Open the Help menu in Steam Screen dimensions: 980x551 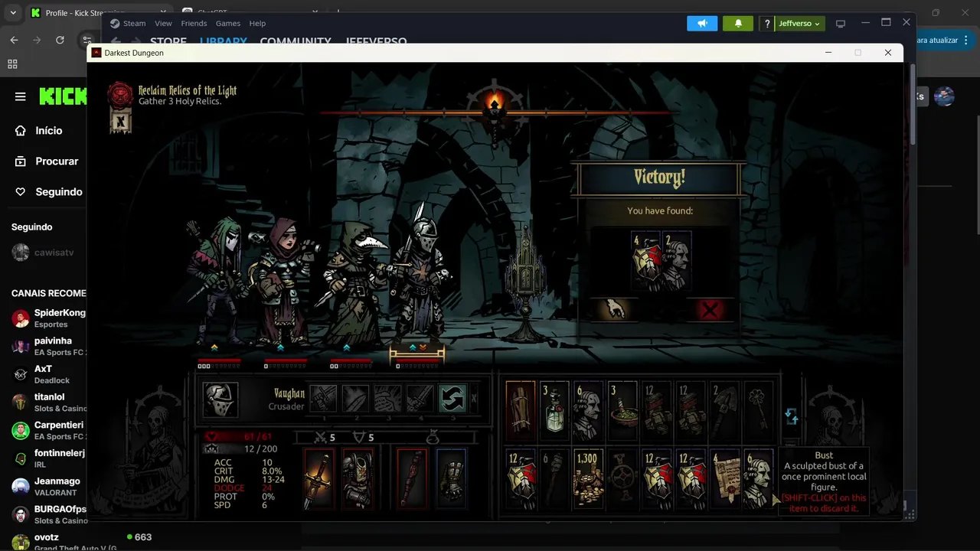(257, 23)
